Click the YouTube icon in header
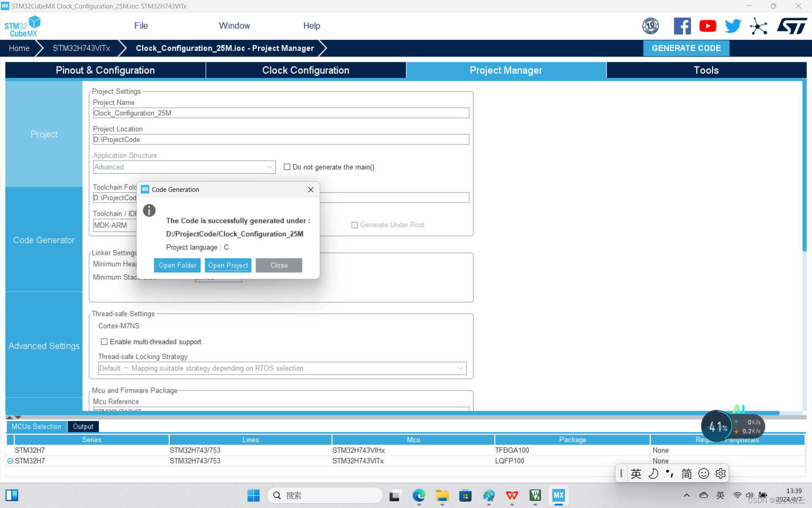Image resolution: width=812 pixels, height=508 pixels. tap(708, 26)
